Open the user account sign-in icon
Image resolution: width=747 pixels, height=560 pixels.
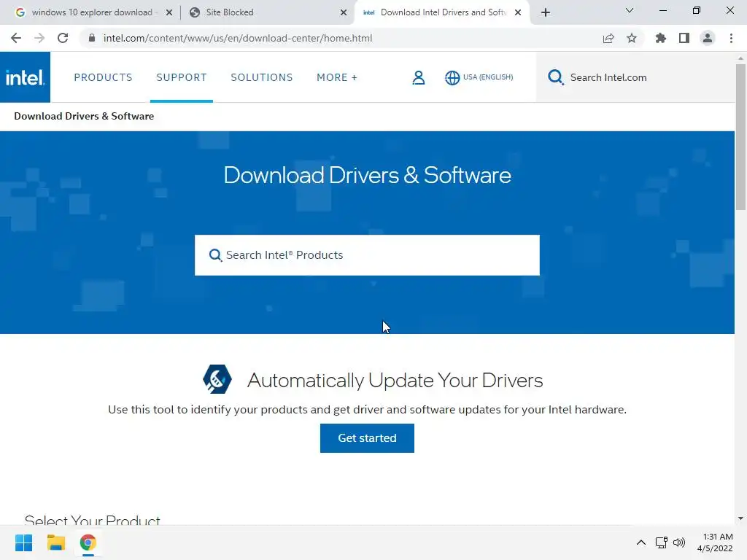pyautogui.click(x=418, y=77)
